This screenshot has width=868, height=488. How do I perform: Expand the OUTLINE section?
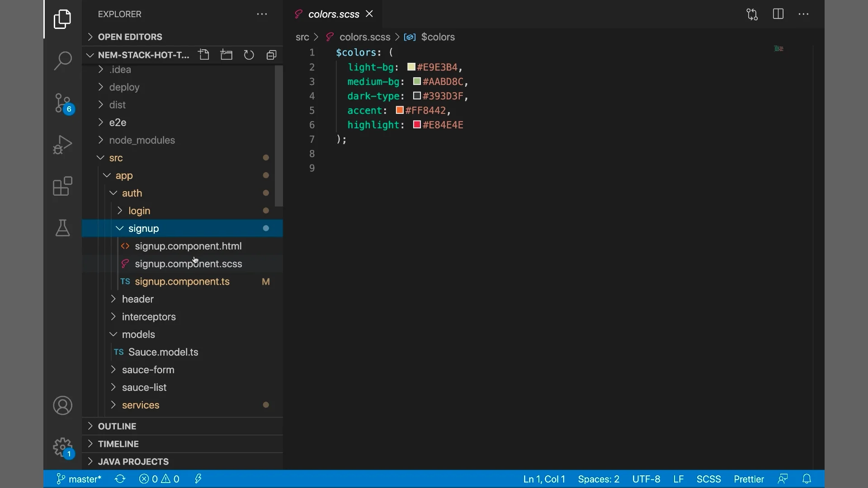pos(117,426)
